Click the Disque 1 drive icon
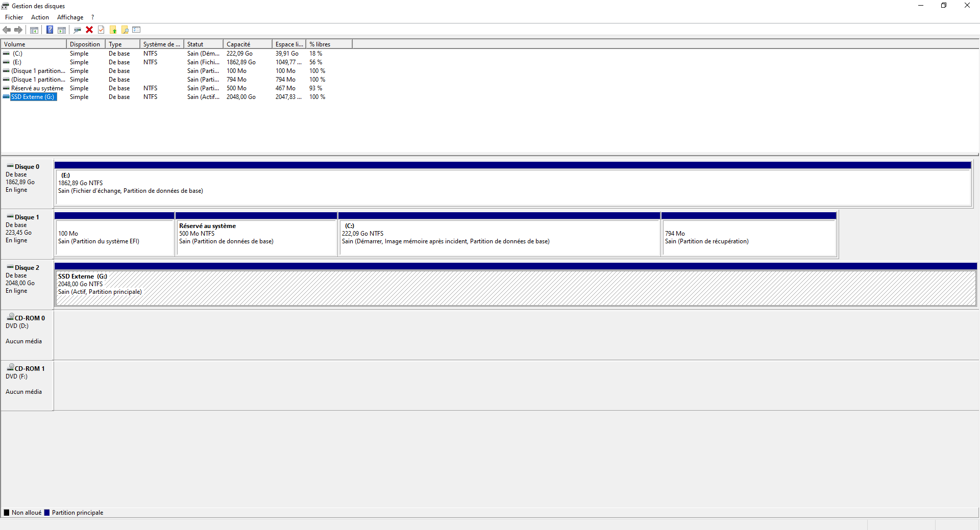The image size is (980, 530). click(10, 216)
